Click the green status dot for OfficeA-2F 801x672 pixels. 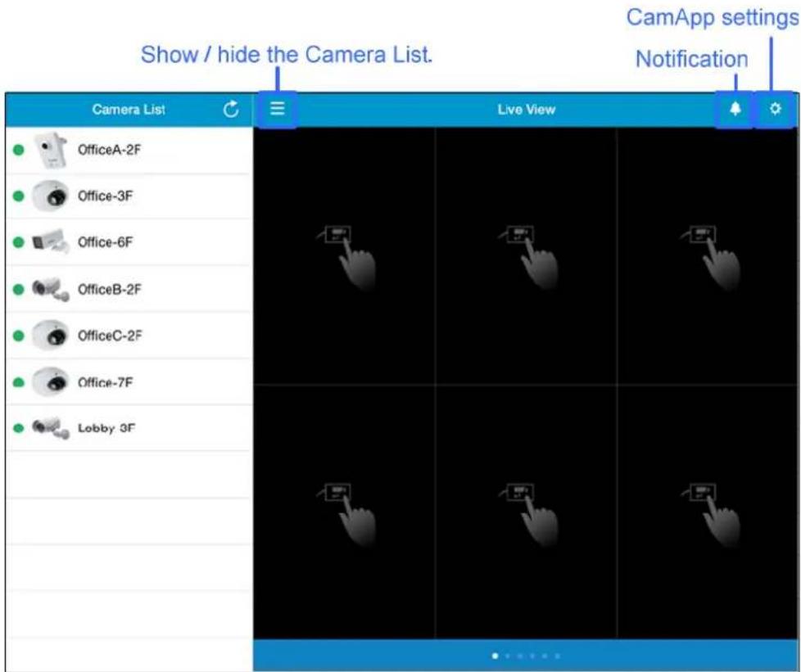[x=18, y=150]
